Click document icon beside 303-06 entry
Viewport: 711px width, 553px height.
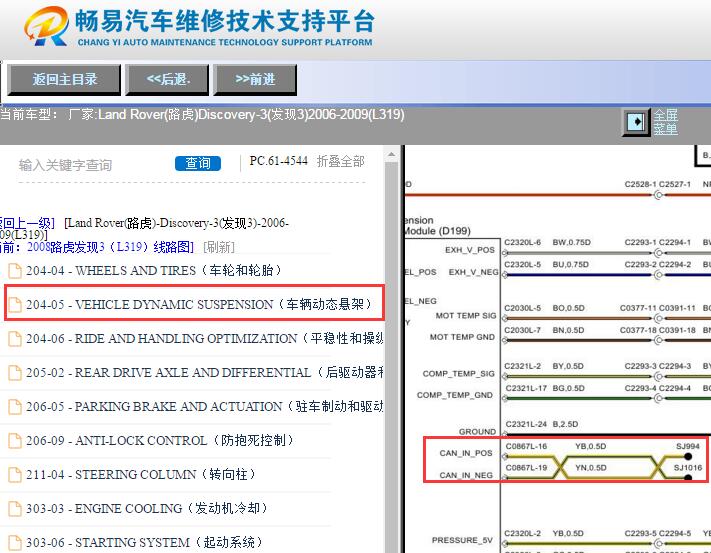15,543
